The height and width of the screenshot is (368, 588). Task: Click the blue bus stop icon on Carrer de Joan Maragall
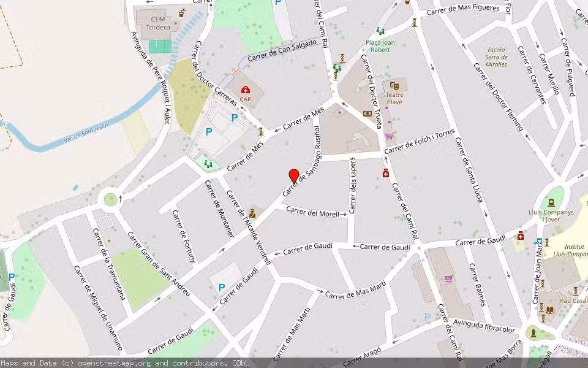point(538,240)
